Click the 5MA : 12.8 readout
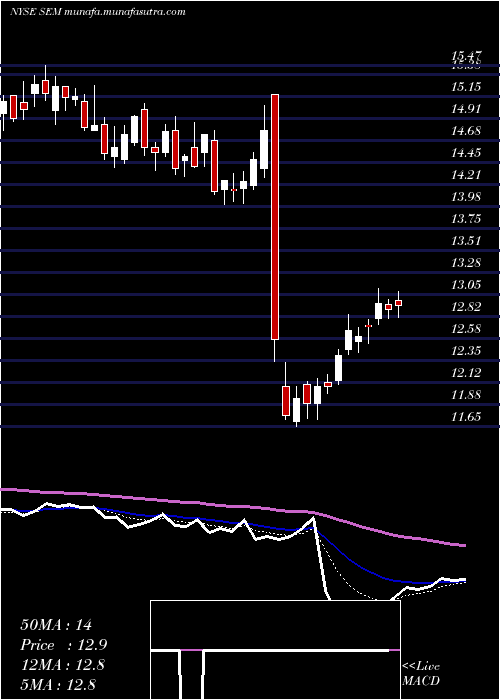Viewport: 500px width, 700px height. pyautogui.click(x=58, y=684)
